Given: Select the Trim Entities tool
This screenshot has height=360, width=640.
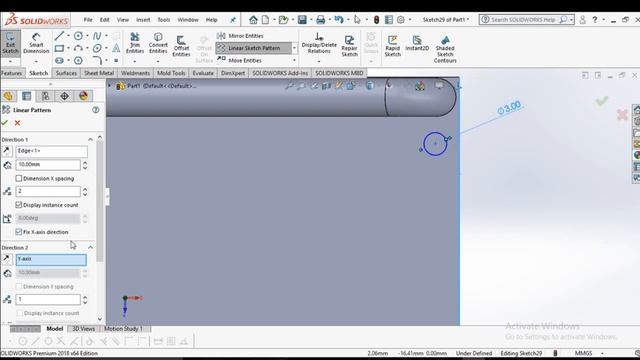Looking at the screenshot, I should click(135, 43).
